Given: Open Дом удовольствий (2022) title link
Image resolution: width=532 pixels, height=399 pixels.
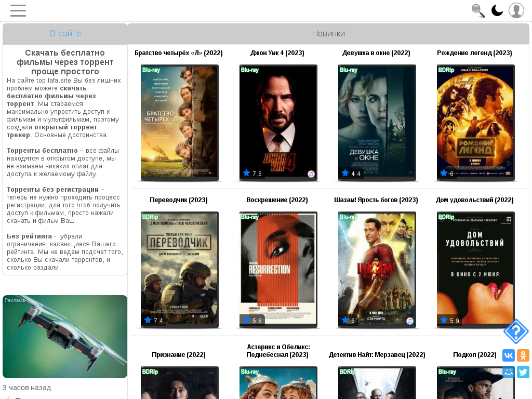Looking at the screenshot, I should tap(474, 200).
